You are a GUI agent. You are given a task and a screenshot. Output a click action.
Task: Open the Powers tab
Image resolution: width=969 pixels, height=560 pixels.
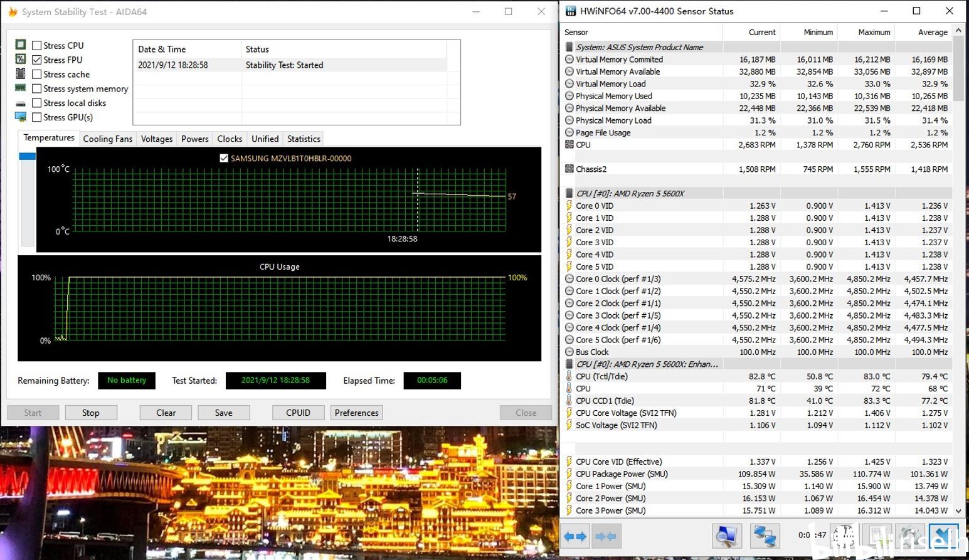tap(195, 139)
